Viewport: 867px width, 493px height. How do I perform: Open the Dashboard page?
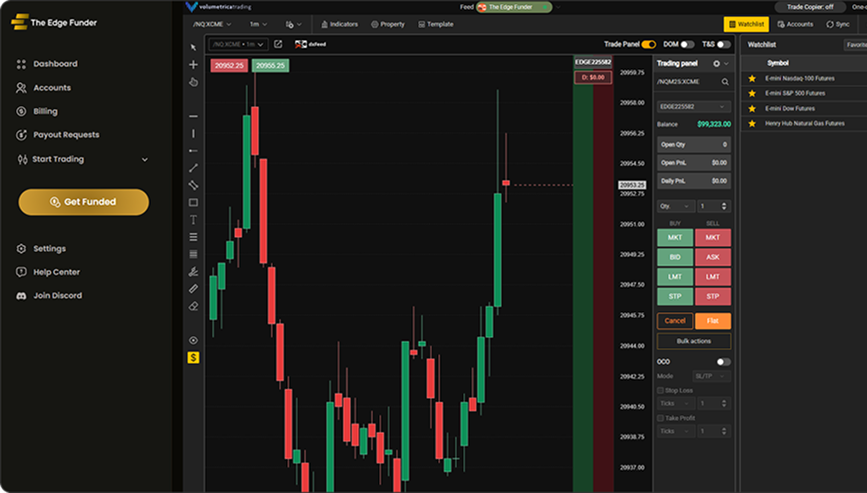pyautogui.click(x=48, y=64)
